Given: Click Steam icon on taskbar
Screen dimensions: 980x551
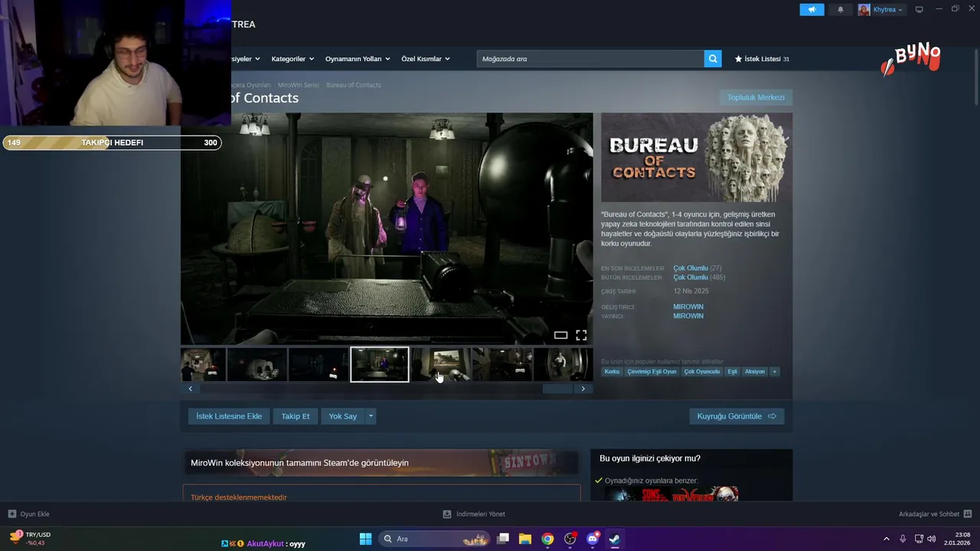Looking at the screenshot, I should (614, 539).
